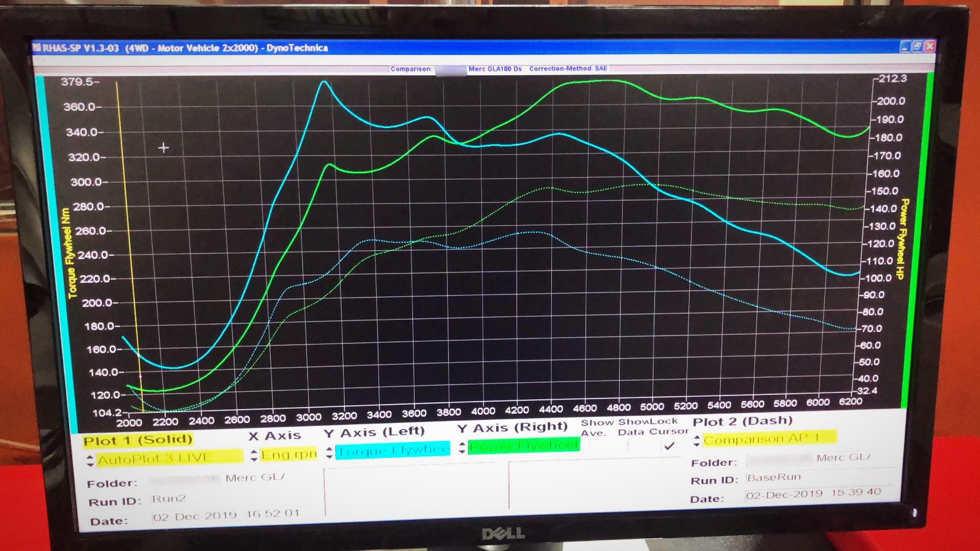Open the Torque Flywheel Y Axis selector

coord(393,450)
